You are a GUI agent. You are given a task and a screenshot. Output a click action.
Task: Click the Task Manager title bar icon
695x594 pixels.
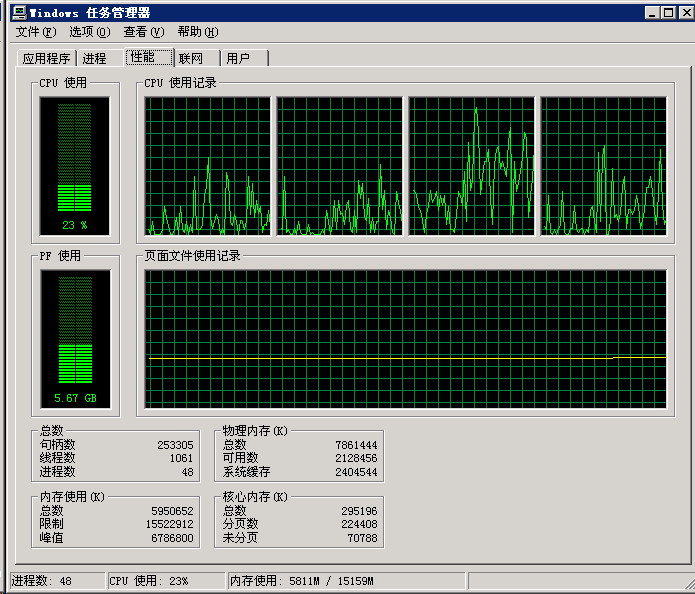point(19,12)
